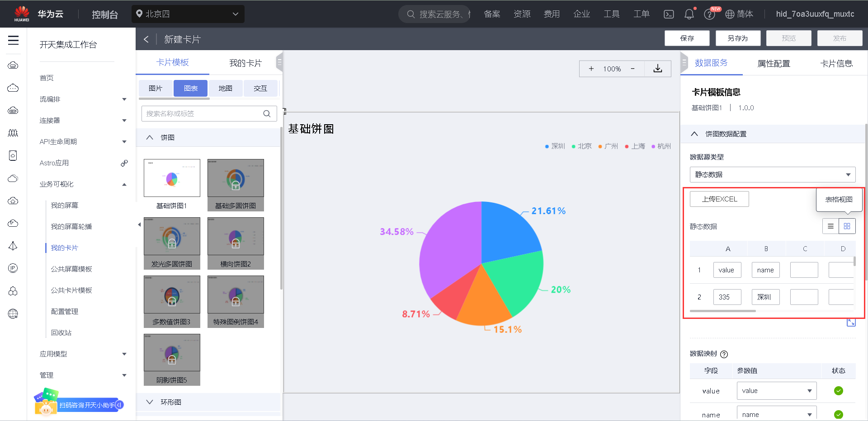Screen dimensions: 868x421
Task: Click the 上传EXCEL button
Action: (719, 199)
